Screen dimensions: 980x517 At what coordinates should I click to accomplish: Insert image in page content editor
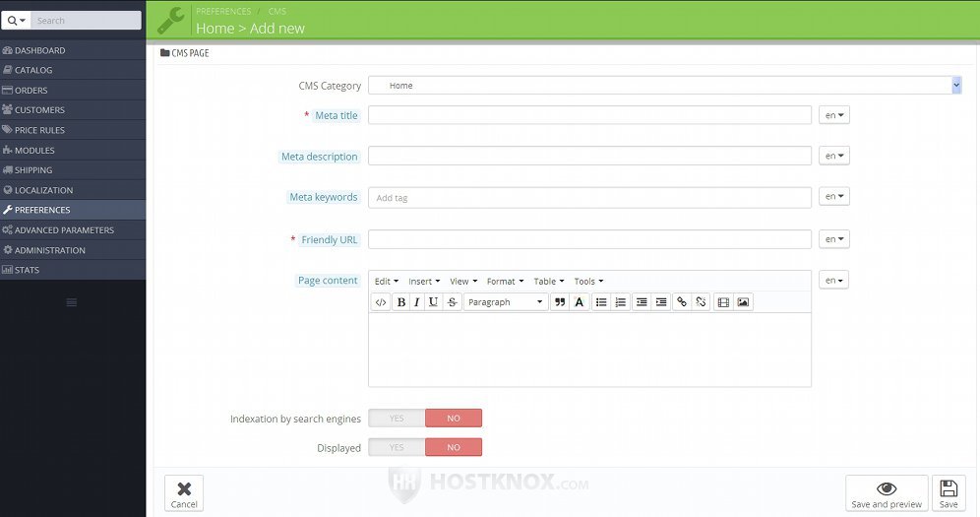[x=743, y=302]
